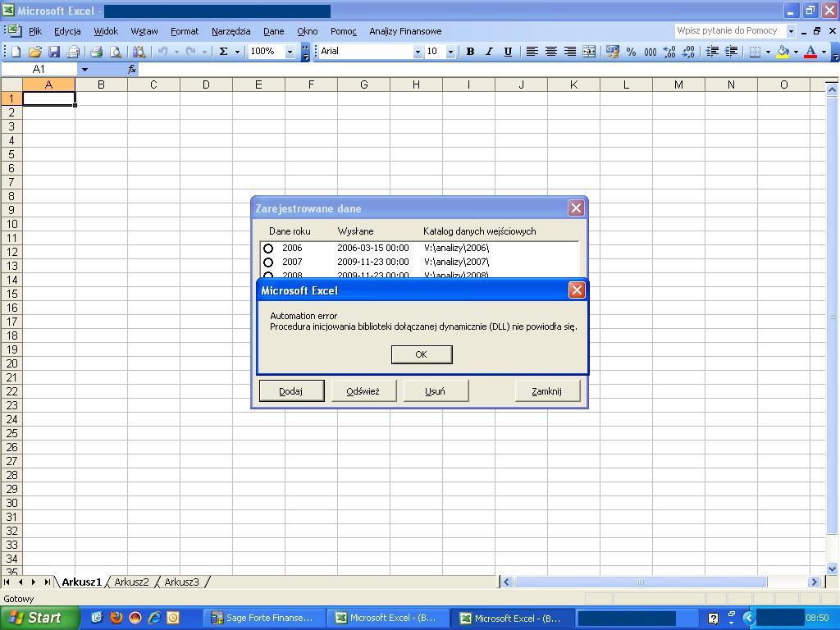Confirm the Automation error with OK
The image size is (840, 630).
click(422, 354)
